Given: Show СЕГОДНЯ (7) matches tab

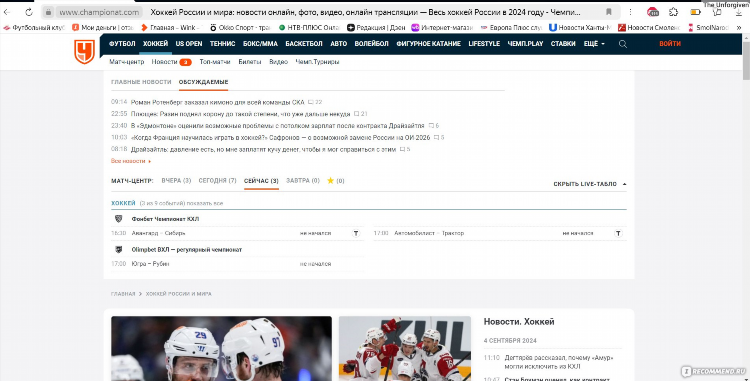Looking at the screenshot, I should pos(218,181).
